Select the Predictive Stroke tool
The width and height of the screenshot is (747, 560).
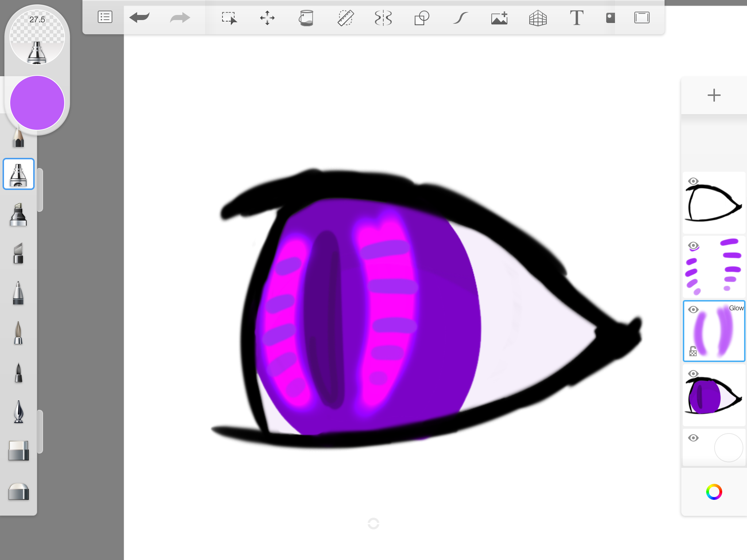pos(461,17)
